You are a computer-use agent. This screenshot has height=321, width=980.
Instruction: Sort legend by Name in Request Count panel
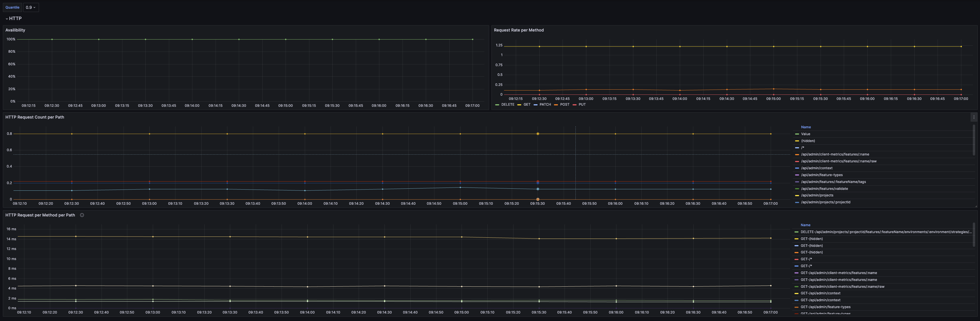coord(805,127)
